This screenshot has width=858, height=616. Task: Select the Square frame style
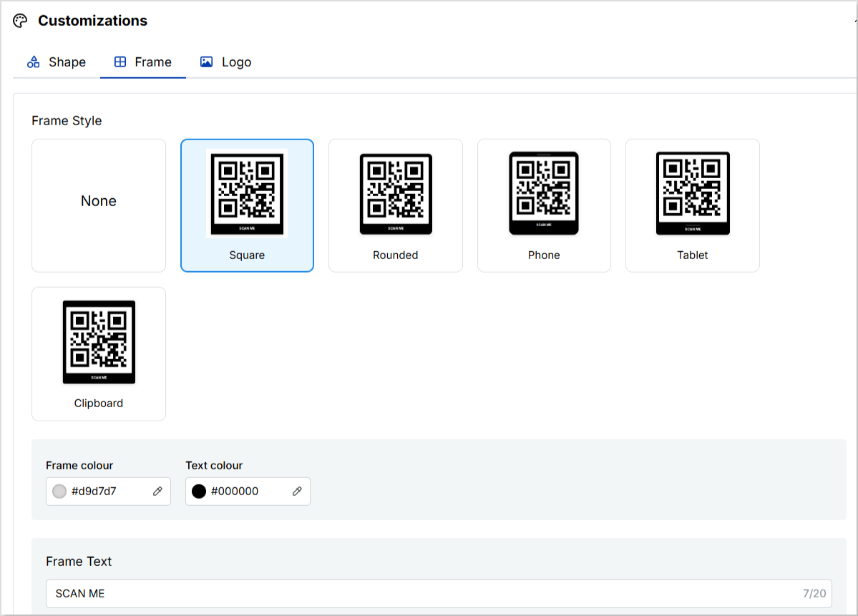[x=248, y=205]
